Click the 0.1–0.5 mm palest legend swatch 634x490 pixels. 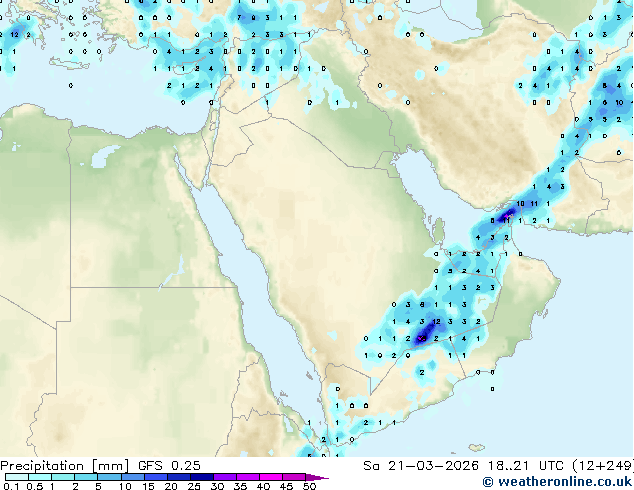pos(17,477)
